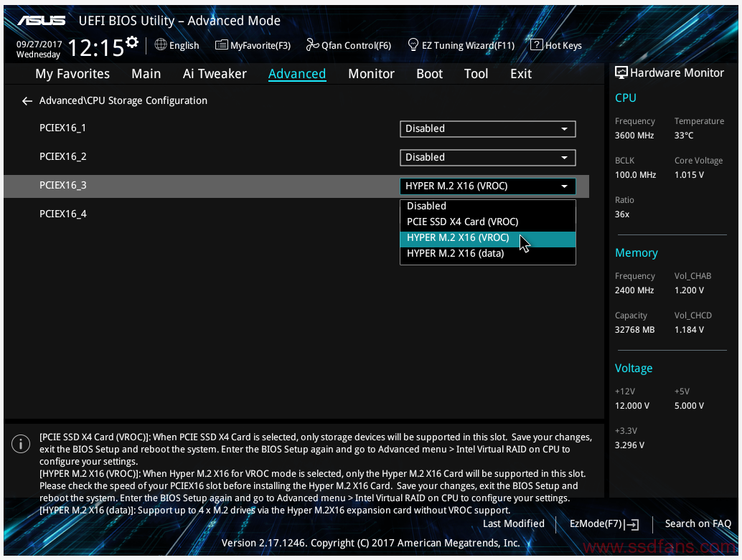742x560 pixels.
Task: Open the My Favorites tab
Action: coord(72,74)
